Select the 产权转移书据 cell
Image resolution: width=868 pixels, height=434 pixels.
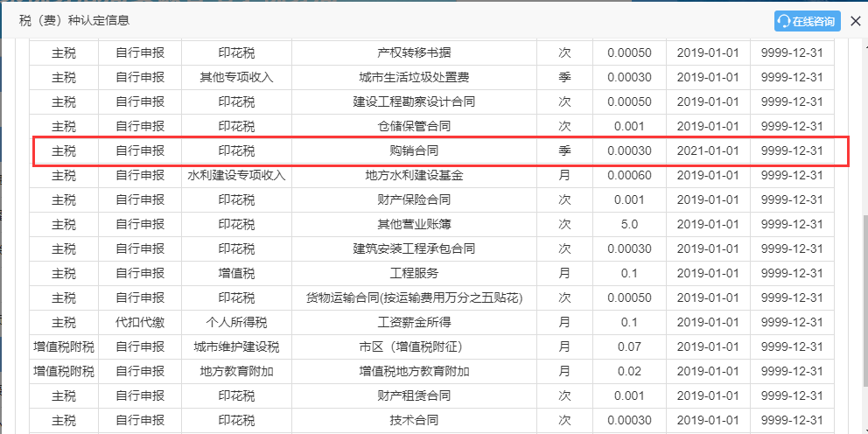click(414, 53)
